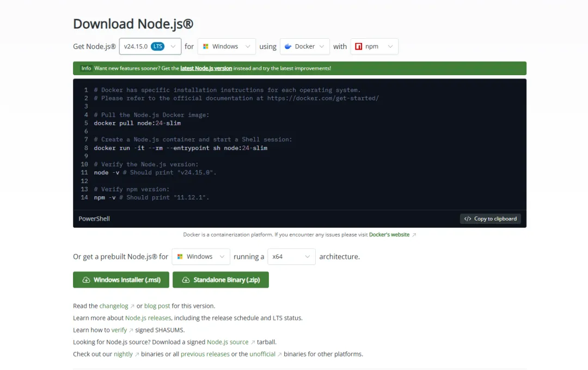
Task: Open the Windows operating system dropdown near top
Action: pyautogui.click(x=226, y=46)
